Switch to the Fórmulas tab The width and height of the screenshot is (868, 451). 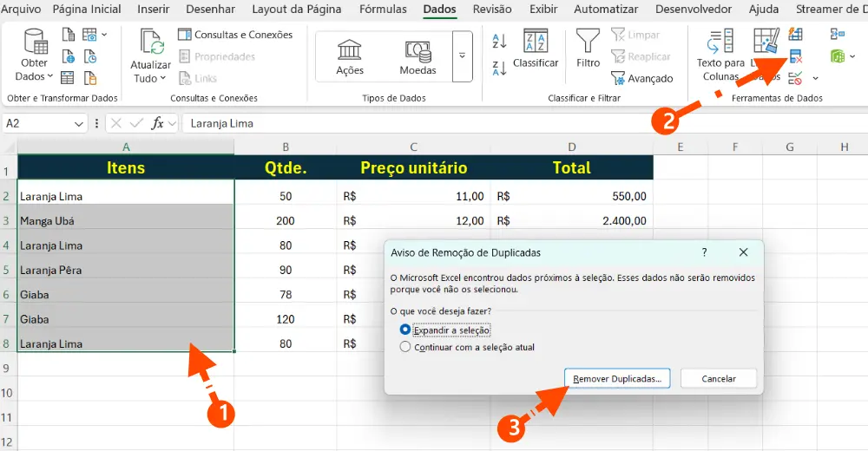(383, 10)
